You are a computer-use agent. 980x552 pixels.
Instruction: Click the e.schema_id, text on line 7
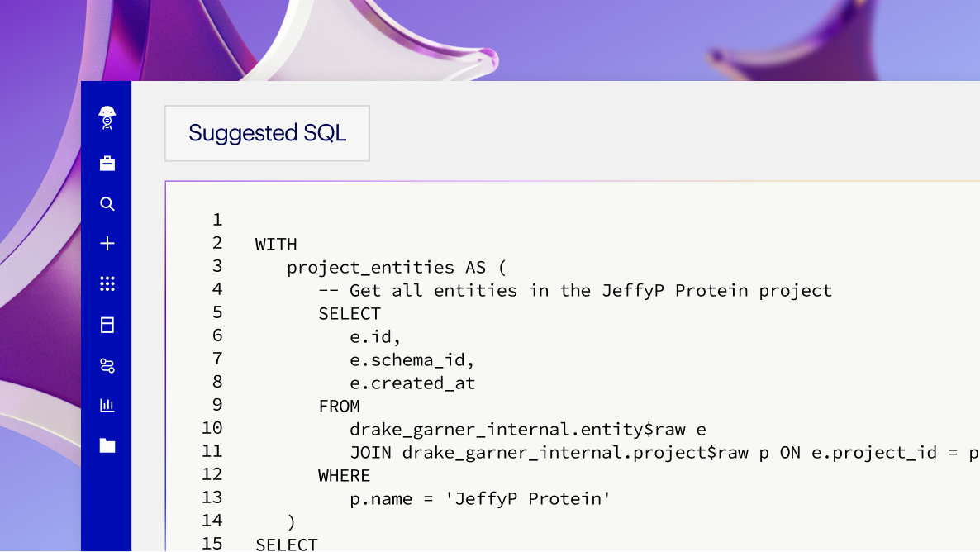(412, 360)
